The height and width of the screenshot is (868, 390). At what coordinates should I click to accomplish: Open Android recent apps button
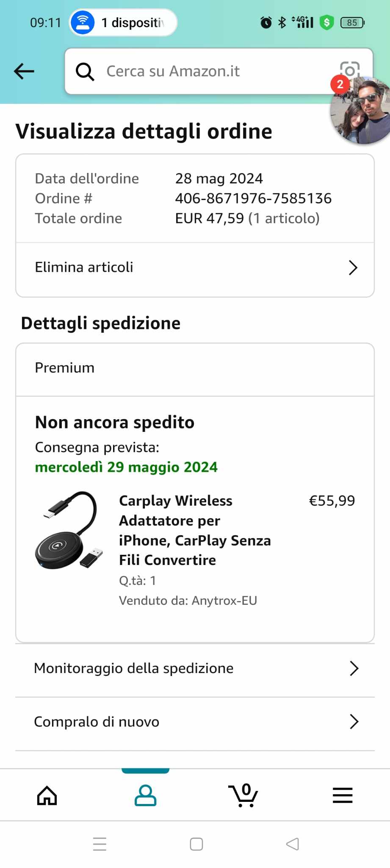pyautogui.click(x=100, y=844)
